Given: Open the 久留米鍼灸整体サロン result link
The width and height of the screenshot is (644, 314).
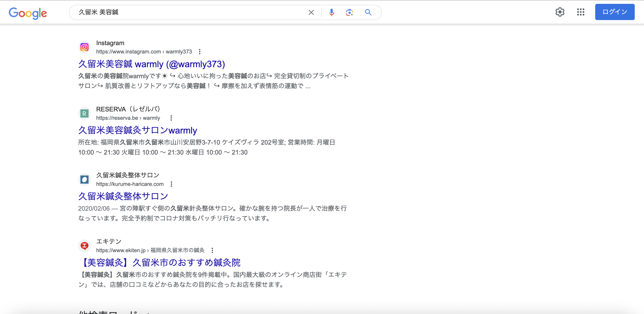Looking at the screenshot, I should 123,196.
